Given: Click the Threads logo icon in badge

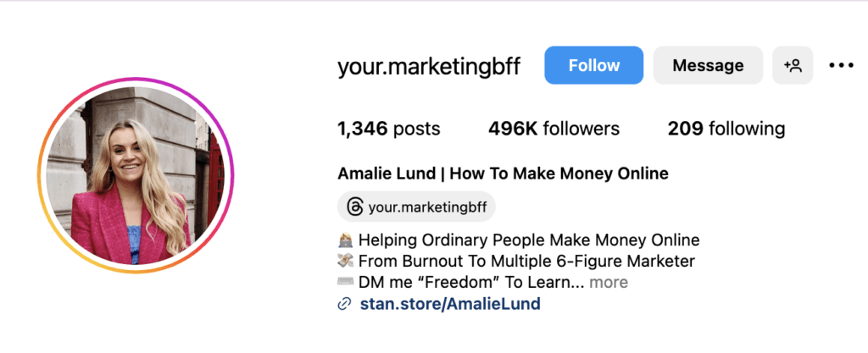Looking at the screenshot, I should (354, 207).
